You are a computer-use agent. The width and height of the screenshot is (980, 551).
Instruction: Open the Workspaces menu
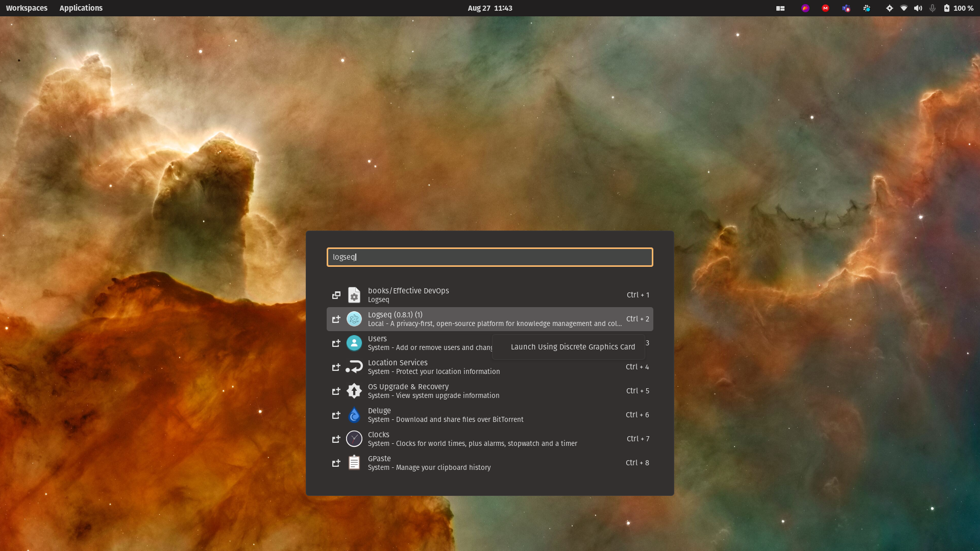[27, 8]
